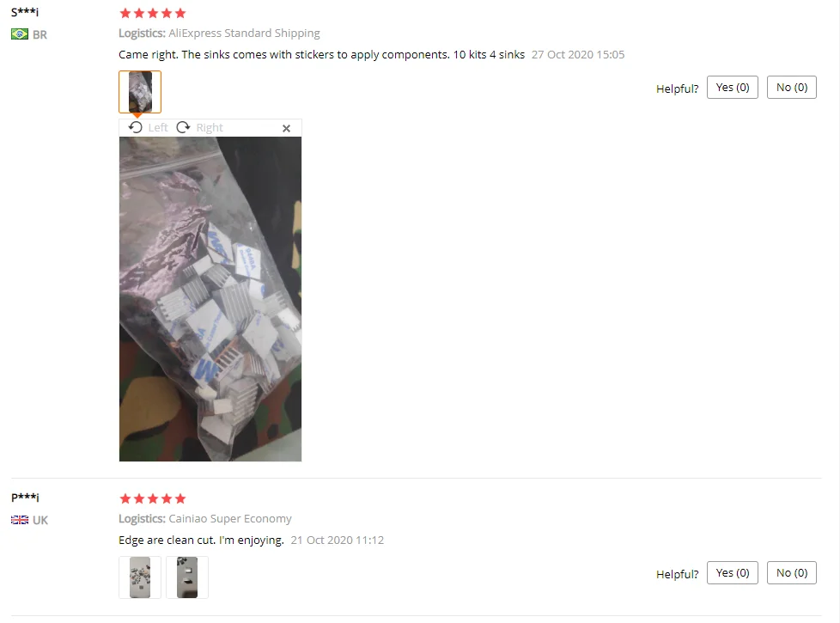Click the rotate Right icon
This screenshot has width=840, height=623.
pos(183,127)
